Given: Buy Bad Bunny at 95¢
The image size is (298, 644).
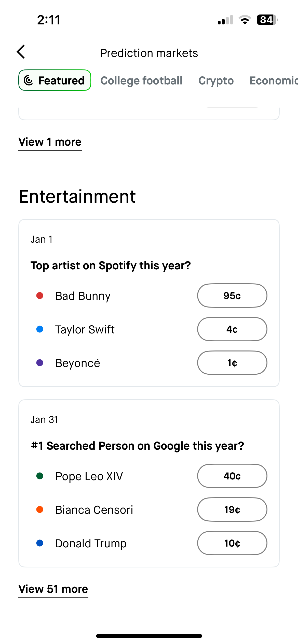Looking at the screenshot, I should [x=232, y=296].
